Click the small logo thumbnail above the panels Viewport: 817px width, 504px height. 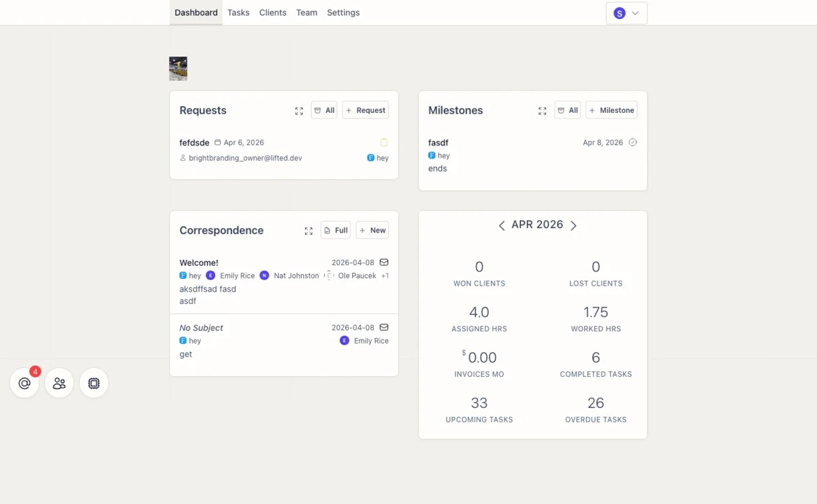coord(178,68)
